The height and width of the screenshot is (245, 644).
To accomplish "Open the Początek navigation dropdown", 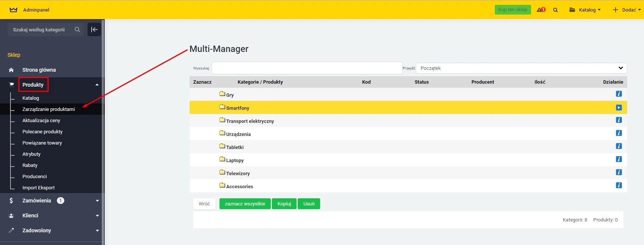I will tap(521, 68).
